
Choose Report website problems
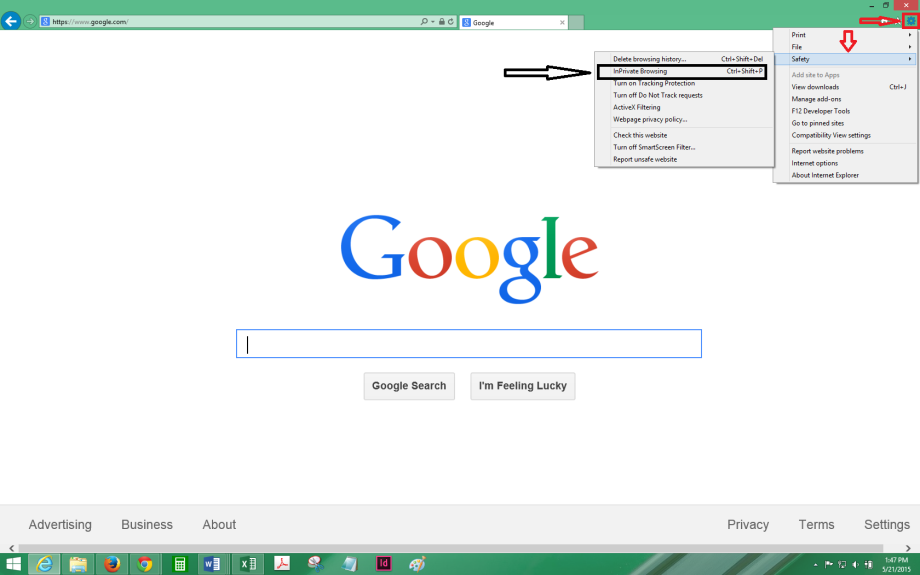click(845, 151)
